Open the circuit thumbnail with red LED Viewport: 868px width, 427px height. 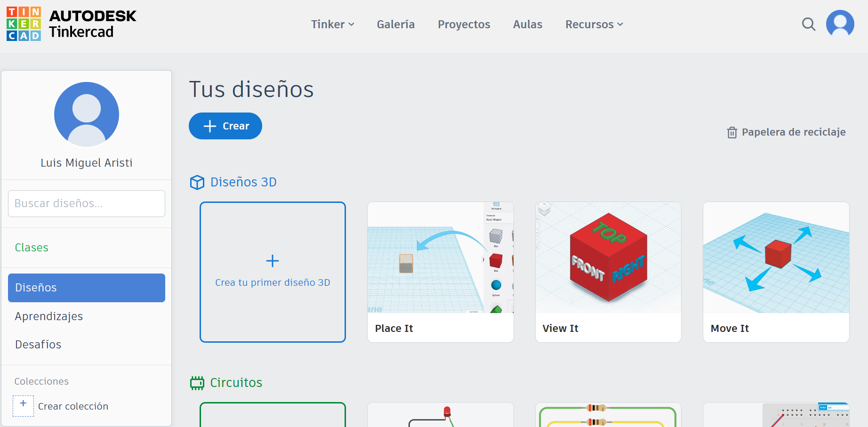[x=441, y=415]
